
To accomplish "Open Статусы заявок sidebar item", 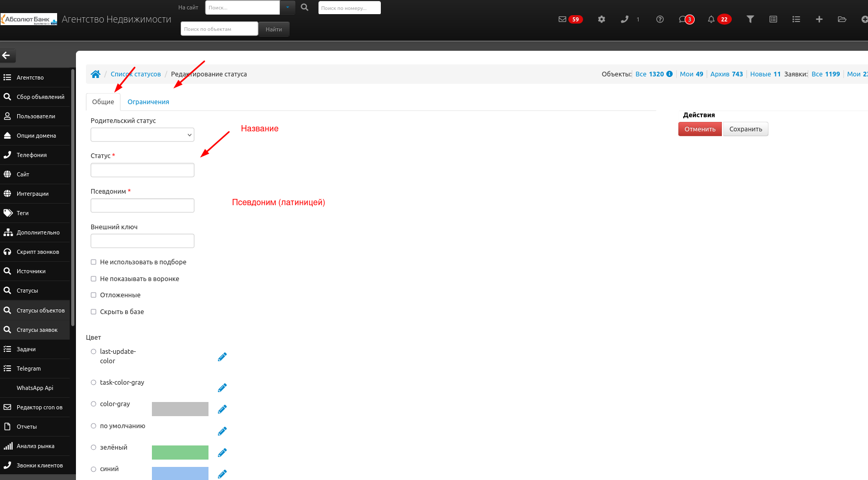I will coord(35,330).
